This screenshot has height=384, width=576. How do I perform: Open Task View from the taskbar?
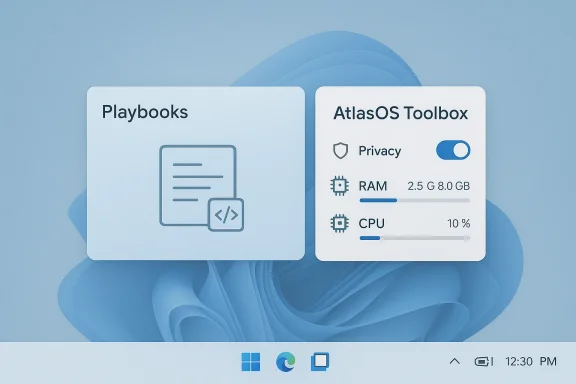click(320, 362)
